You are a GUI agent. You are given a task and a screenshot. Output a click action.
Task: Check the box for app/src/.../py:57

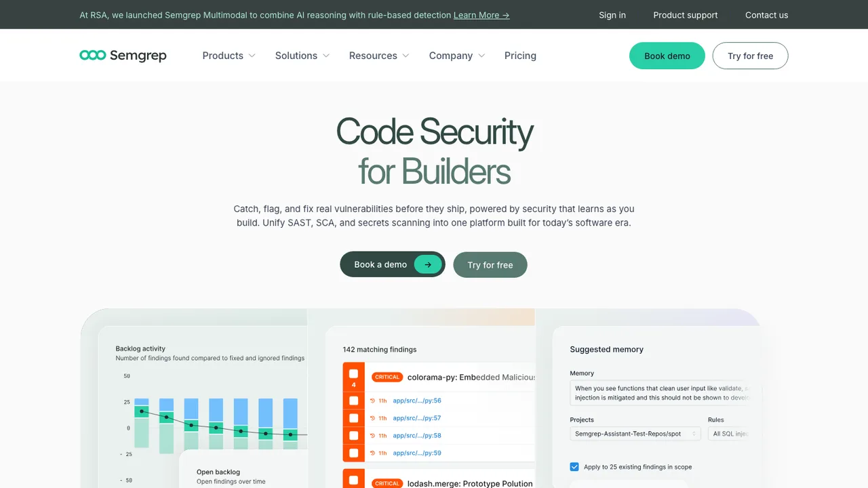point(353,418)
